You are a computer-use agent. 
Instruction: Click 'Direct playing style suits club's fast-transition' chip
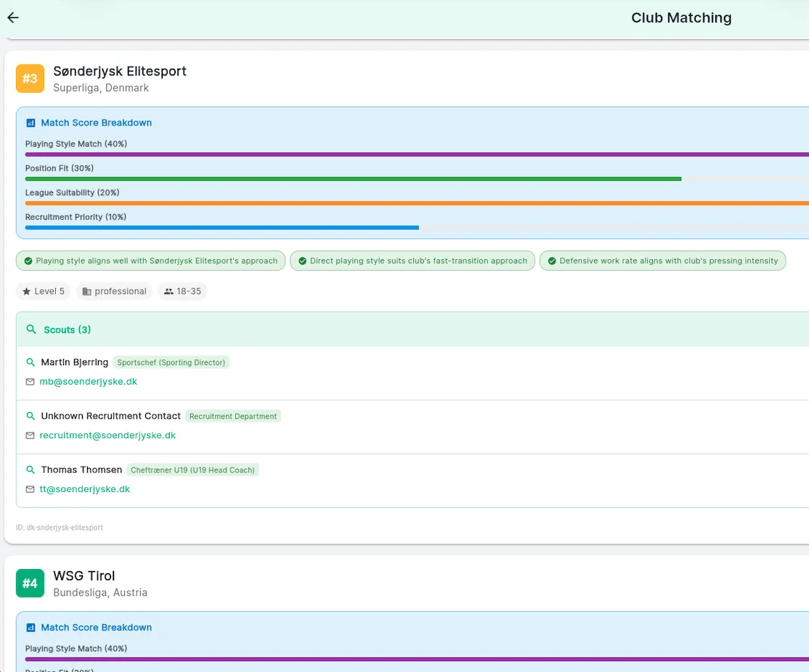tap(412, 261)
